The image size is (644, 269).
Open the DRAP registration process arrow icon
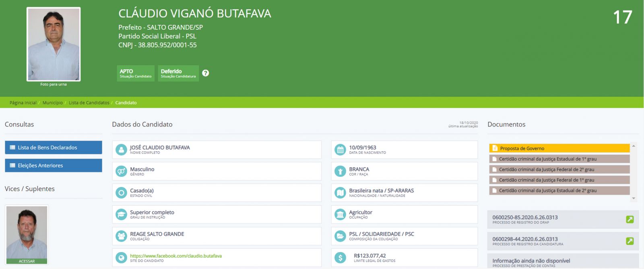point(630,219)
